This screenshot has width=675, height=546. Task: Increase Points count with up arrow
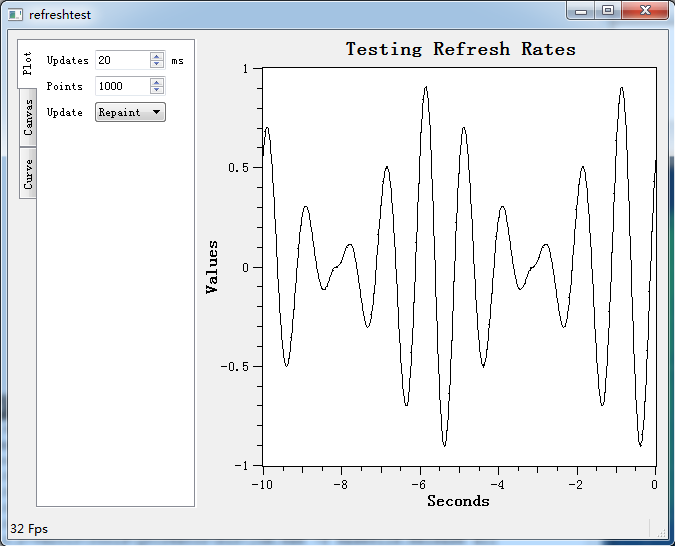pos(157,82)
